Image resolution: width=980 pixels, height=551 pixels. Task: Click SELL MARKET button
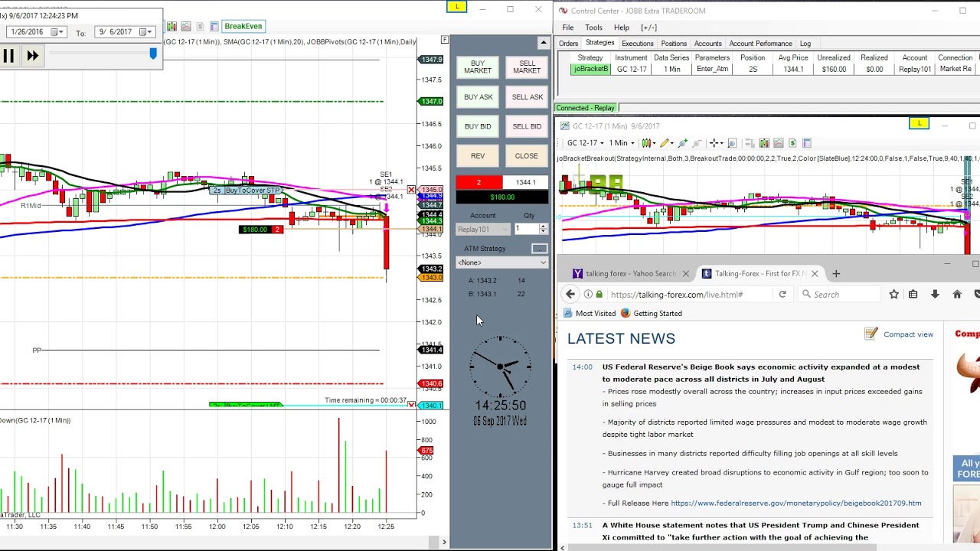(527, 67)
